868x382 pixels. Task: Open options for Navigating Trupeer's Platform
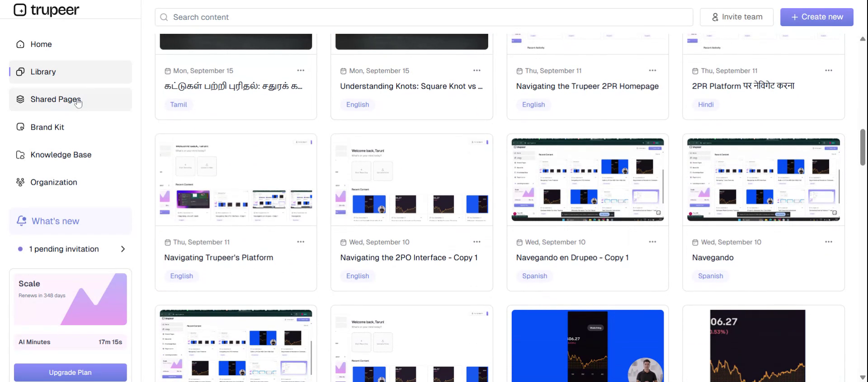[x=301, y=242]
